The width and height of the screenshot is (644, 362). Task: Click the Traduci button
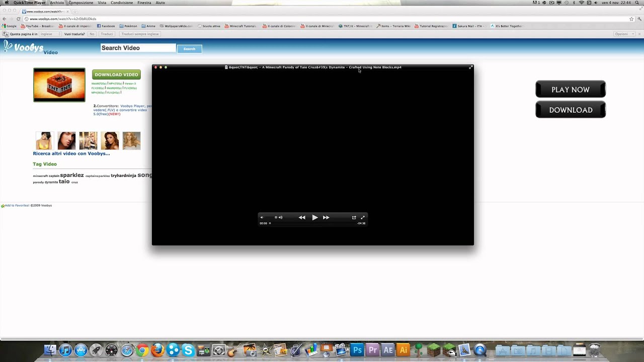pyautogui.click(x=107, y=34)
